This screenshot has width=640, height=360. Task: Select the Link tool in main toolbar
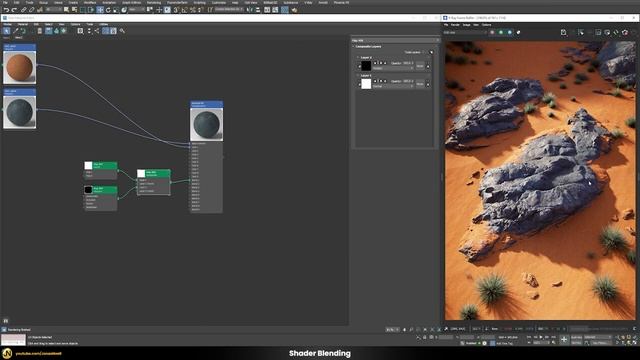tap(23, 9)
